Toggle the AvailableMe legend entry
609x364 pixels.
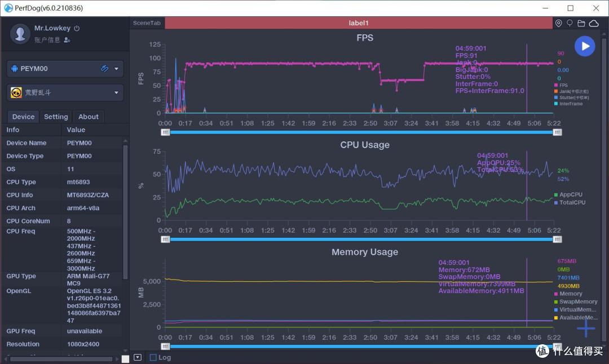576,317
